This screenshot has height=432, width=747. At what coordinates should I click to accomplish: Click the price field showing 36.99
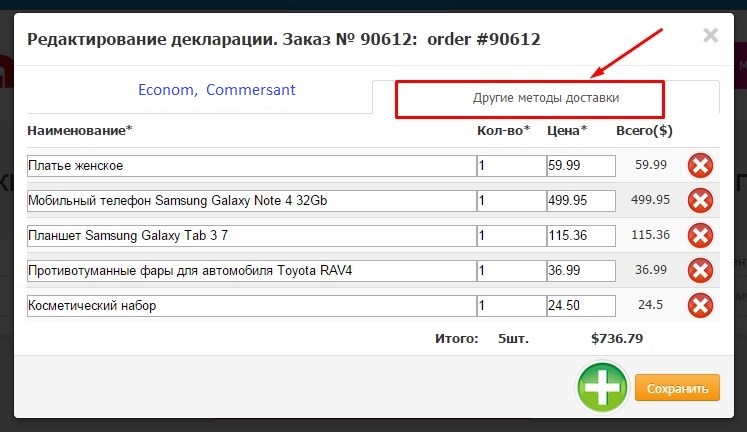click(580, 270)
